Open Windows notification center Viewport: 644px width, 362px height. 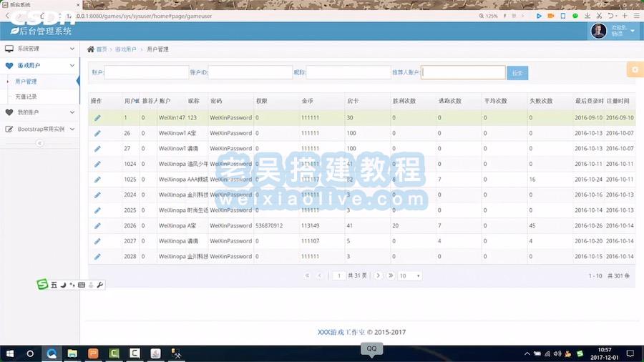630,353
